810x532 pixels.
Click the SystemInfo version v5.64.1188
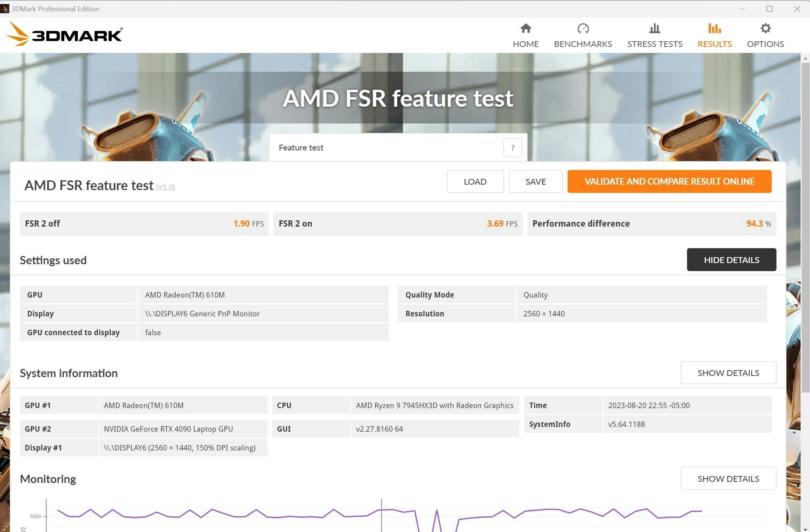pos(626,424)
